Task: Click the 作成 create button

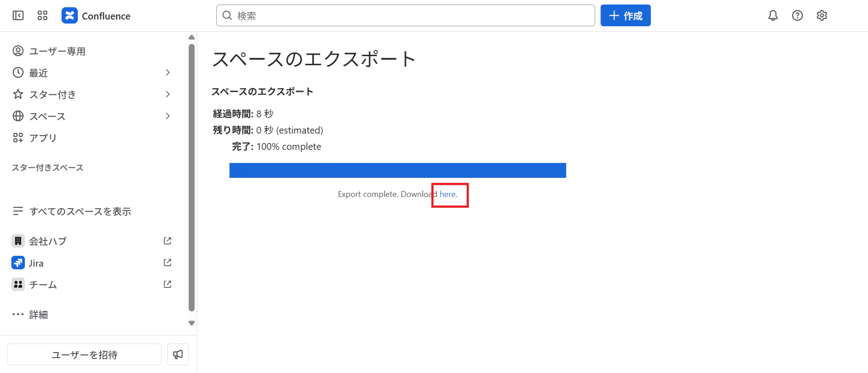Action: coord(625,15)
